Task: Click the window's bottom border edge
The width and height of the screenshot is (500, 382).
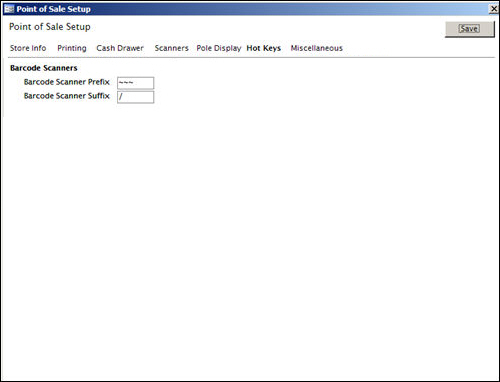Action: [250, 381]
